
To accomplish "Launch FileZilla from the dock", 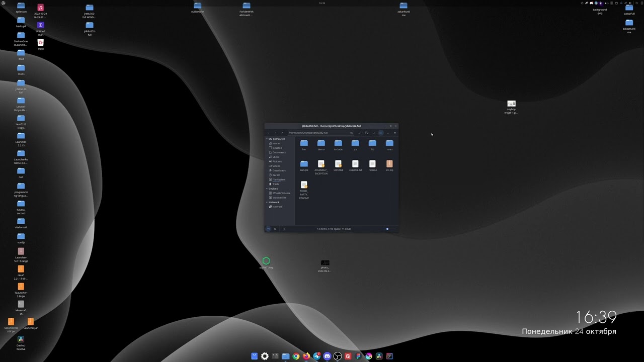I will [x=348, y=356].
